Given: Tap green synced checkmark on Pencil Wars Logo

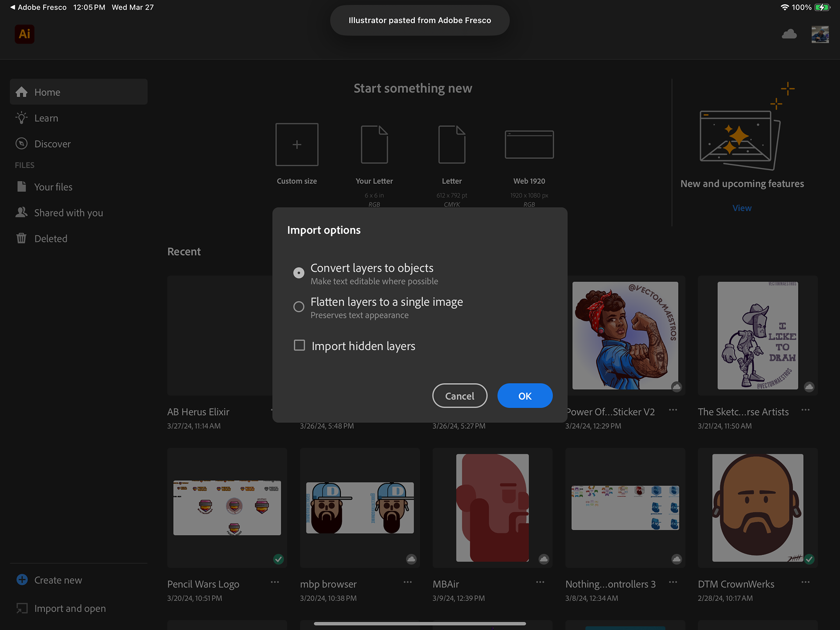Looking at the screenshot, I should click(278, 559).
